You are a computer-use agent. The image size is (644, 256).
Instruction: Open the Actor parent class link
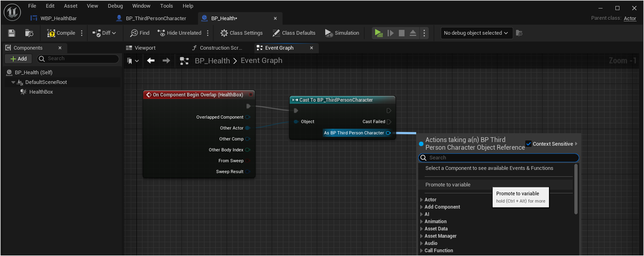tap(630, 18)
